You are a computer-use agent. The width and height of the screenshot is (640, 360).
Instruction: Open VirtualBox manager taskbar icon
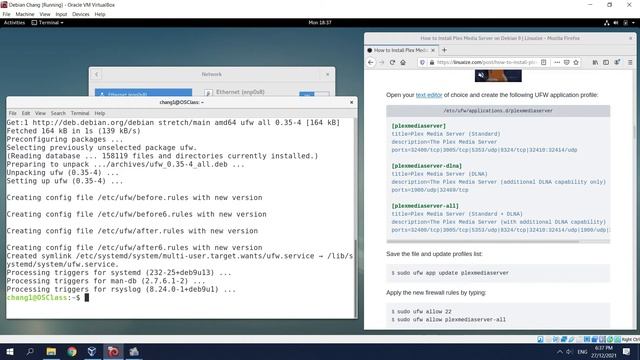coord(92,351)
